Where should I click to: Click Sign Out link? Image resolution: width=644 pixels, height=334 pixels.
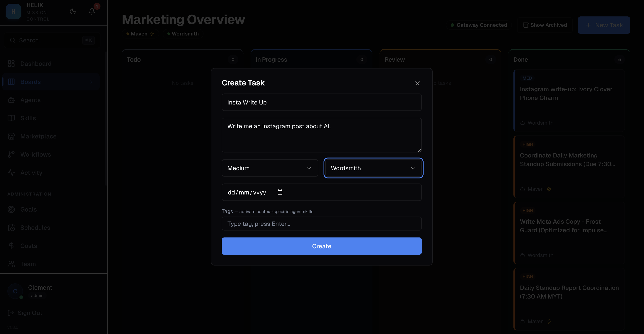pos(25,313)
